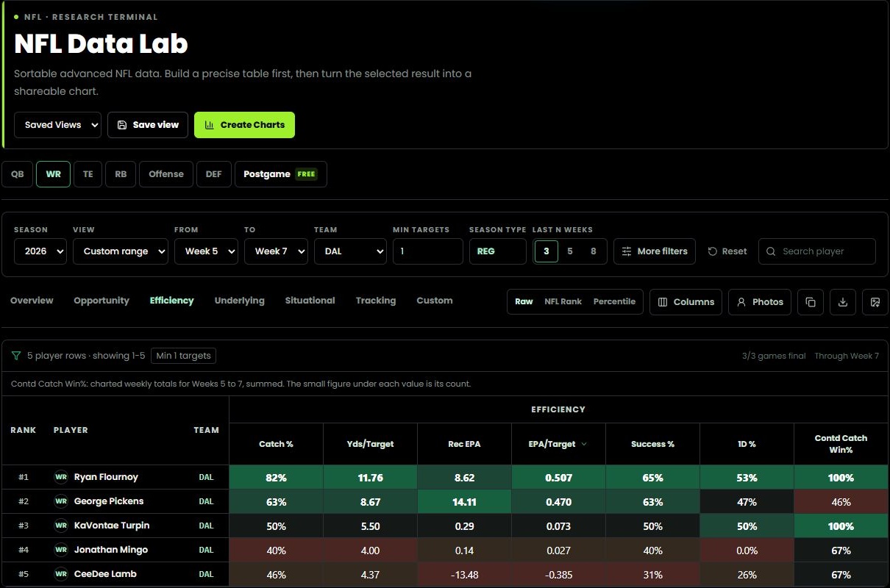Screen dimensions: 890x588
Task: Switch values to NFL Rank mode
Action: (563, 302)
